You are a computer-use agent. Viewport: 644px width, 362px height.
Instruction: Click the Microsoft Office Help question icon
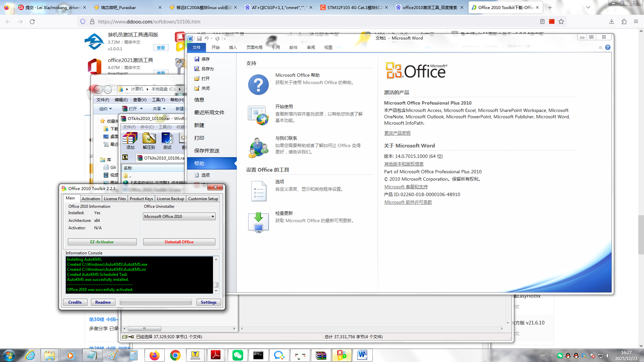click(x=258, y=85)
